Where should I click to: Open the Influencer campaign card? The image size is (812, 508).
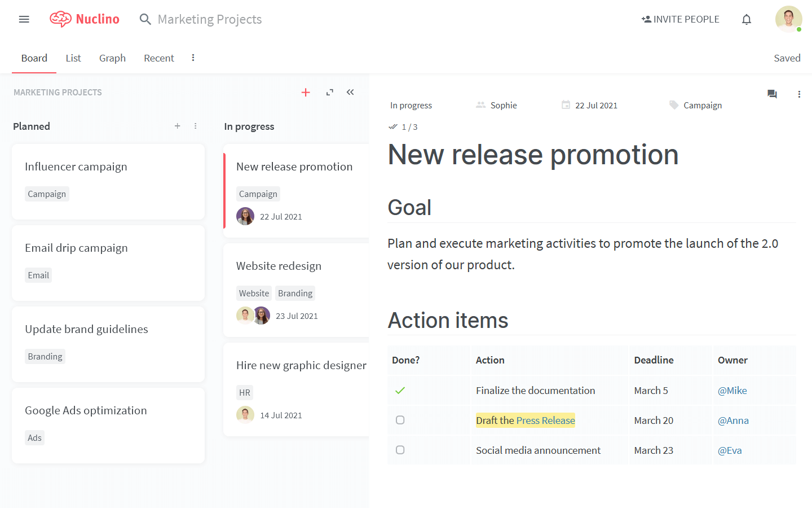pos(108,182)
